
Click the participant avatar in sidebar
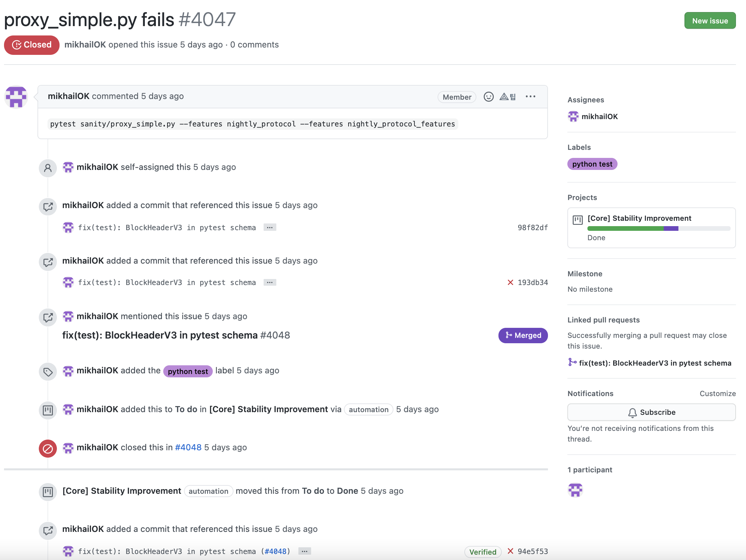(575, 490)
